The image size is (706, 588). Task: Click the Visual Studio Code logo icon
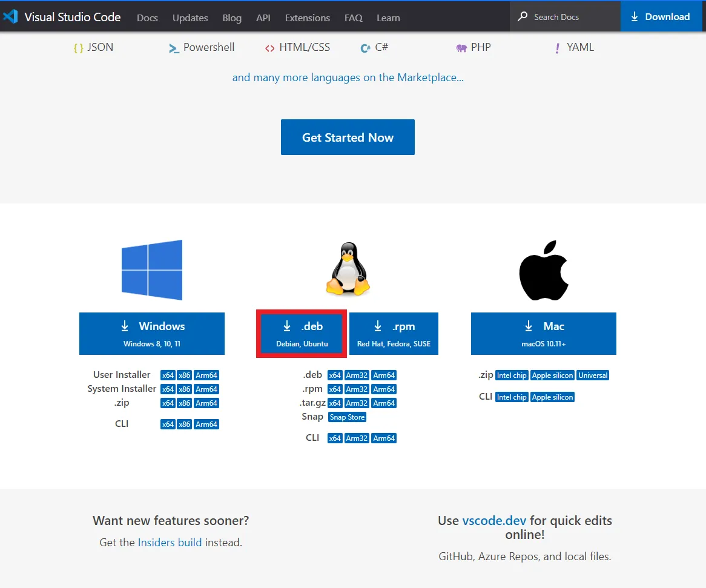pyautogui.click(x=10, y=17)
